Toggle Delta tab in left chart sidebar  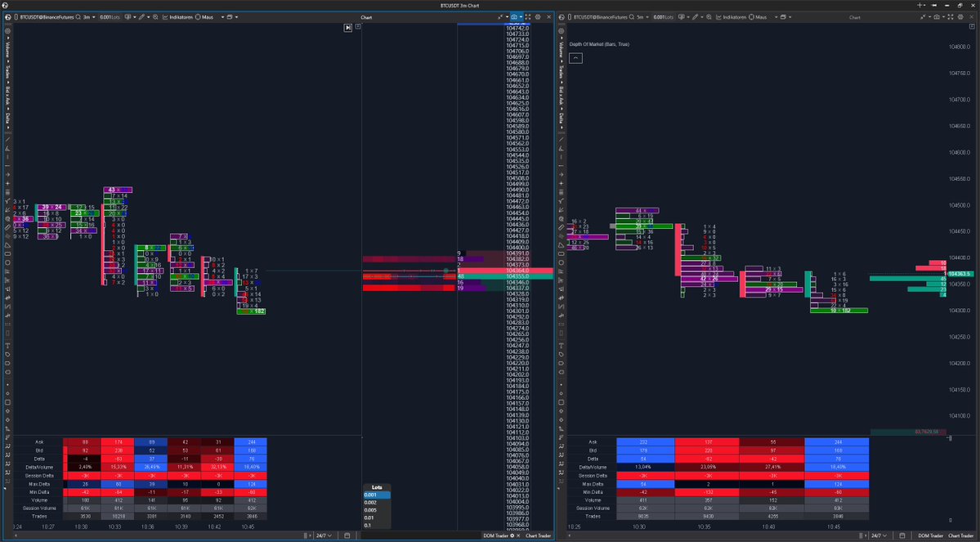7,119
